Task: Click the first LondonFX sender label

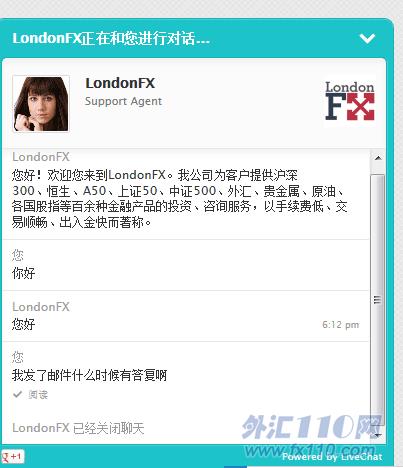Action: (x=41, y=157)
